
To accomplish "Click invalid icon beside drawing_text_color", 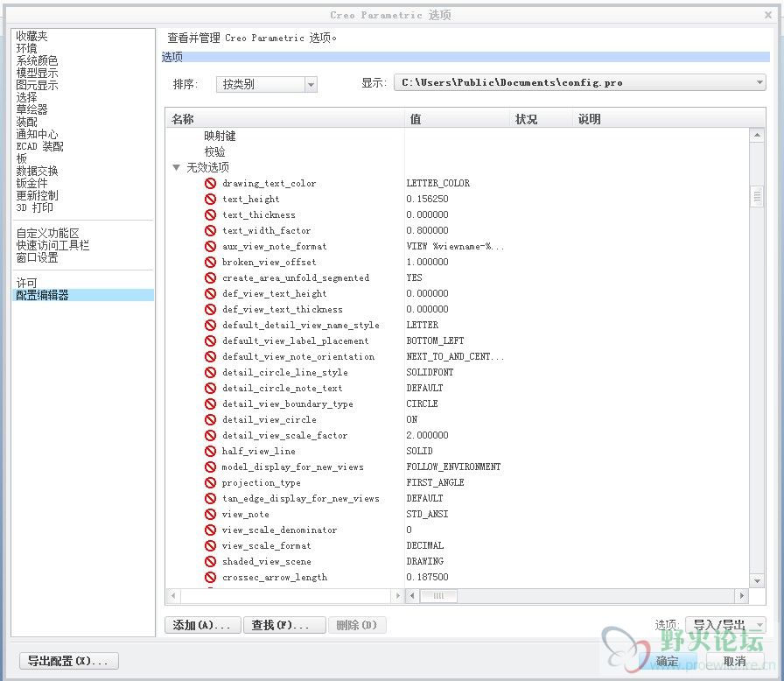I will click(x=210, y=183).
